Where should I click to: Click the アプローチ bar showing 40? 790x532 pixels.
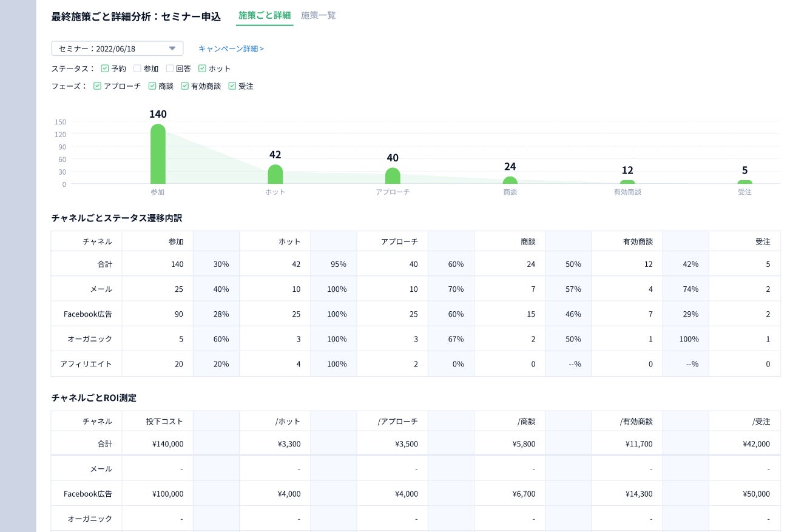click(393, 176)
